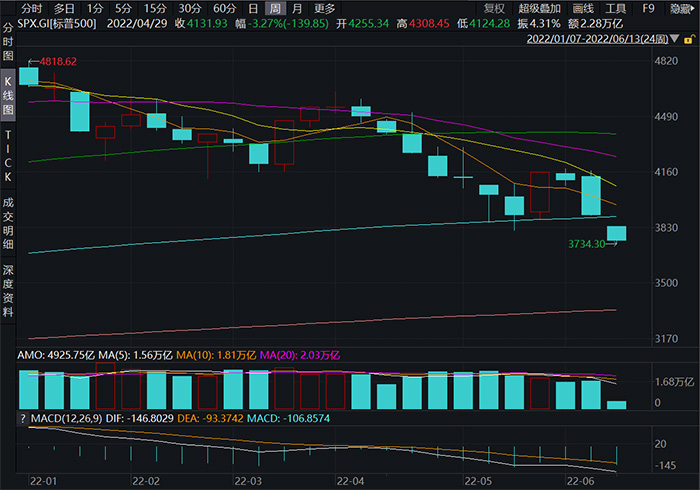Switch to the 月 monthly period

click(296, 8)
